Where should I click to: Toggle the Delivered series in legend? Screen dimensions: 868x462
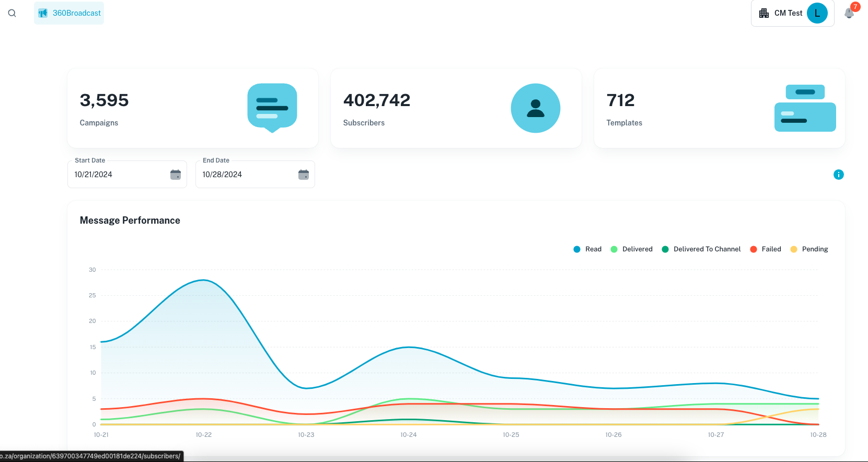(632, 249)
